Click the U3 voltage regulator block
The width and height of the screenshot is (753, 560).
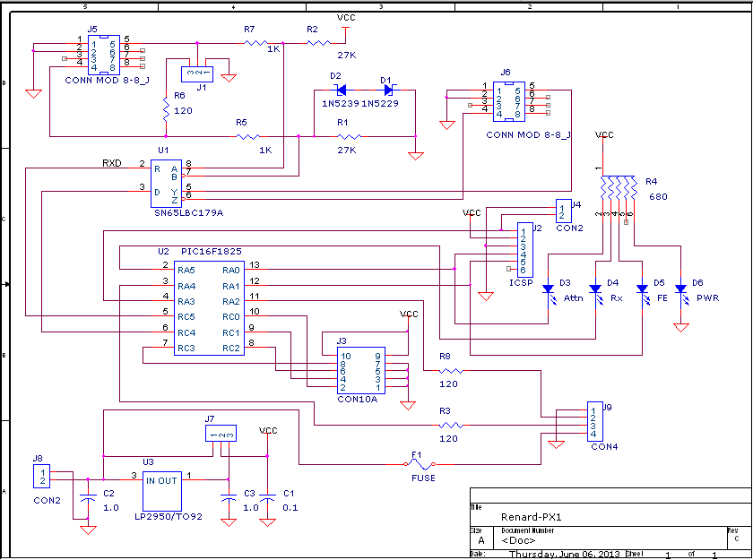click(x=162, y=491)
